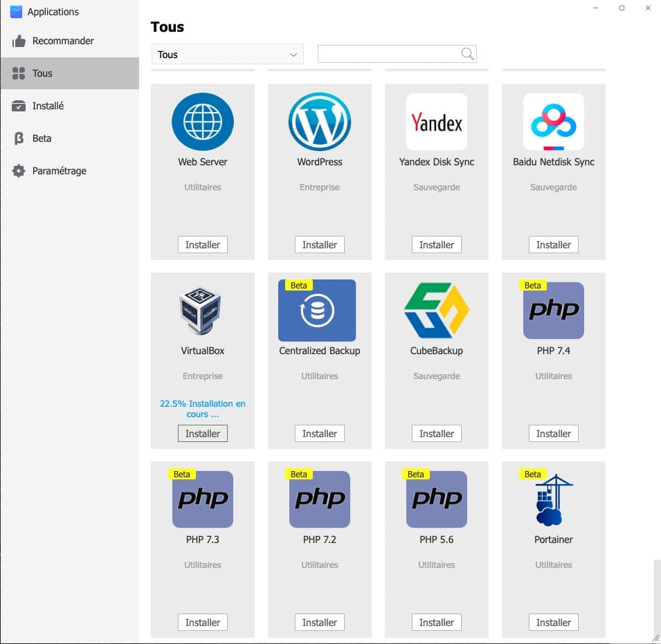Screen dimensions: 661x644
Task: Install PHP 7.2
Action: click(320, 623)
